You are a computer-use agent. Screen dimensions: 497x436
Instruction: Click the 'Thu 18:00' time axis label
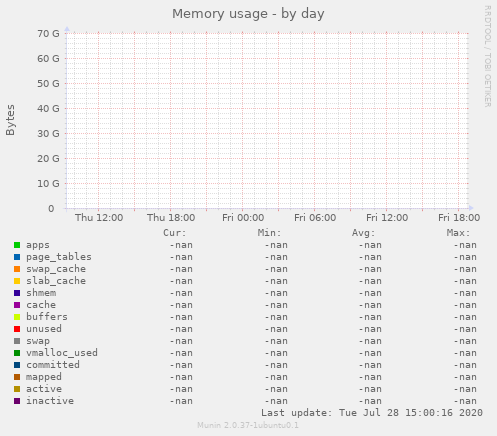(171, 218)
